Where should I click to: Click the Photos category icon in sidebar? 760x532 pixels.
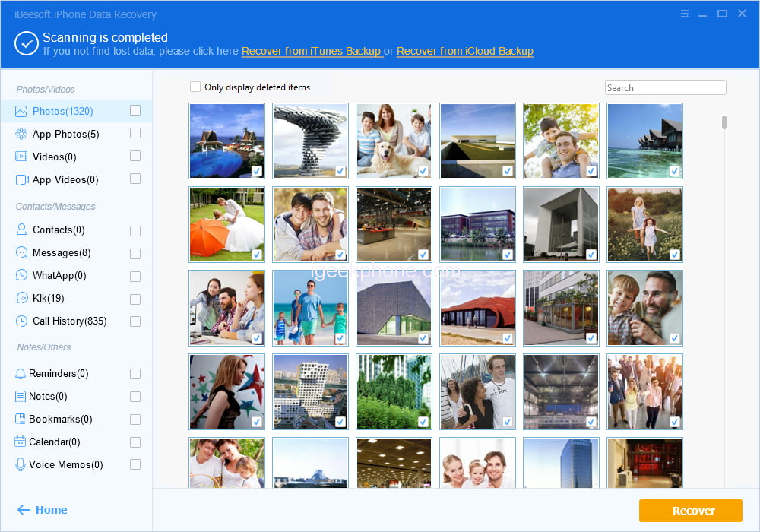click(x=21, y=112)
